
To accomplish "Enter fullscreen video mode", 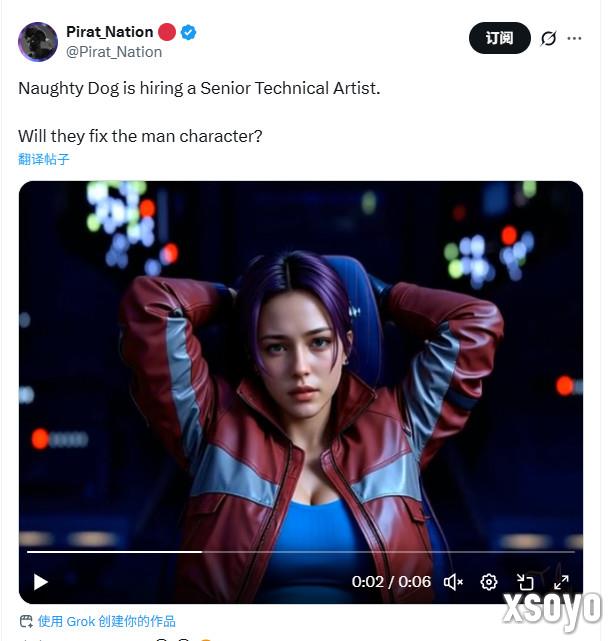I will pyautogui.click(x=561, y=582).
